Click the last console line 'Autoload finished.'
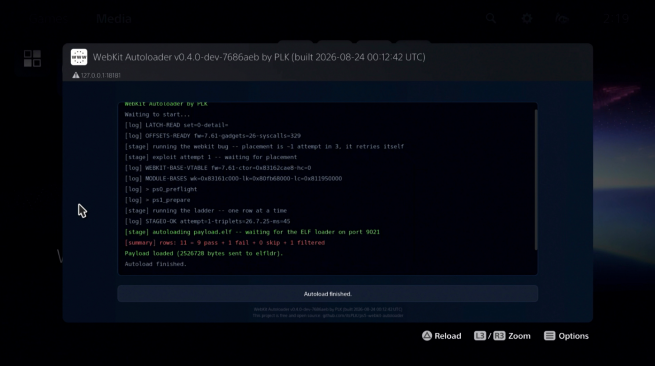655x366 pixels. [155, 264]
